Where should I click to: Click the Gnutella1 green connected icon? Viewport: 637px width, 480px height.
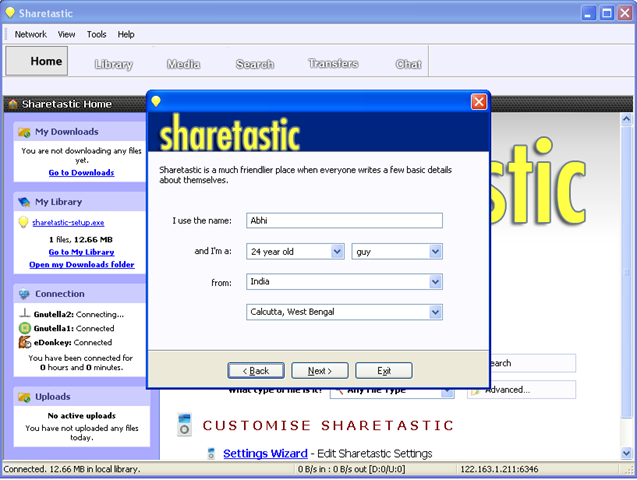pyautogui.click(x=25, y=328)
